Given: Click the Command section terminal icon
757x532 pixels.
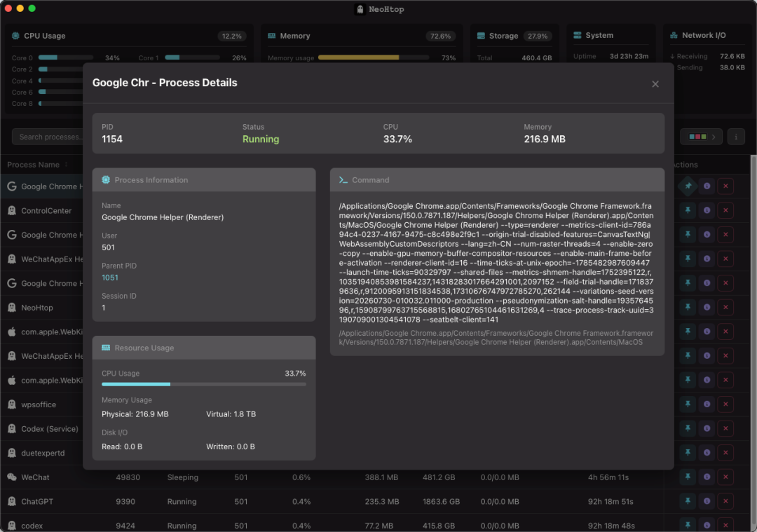Looking at the screenshot, I should pyautogui.click(x=343, y=180).
